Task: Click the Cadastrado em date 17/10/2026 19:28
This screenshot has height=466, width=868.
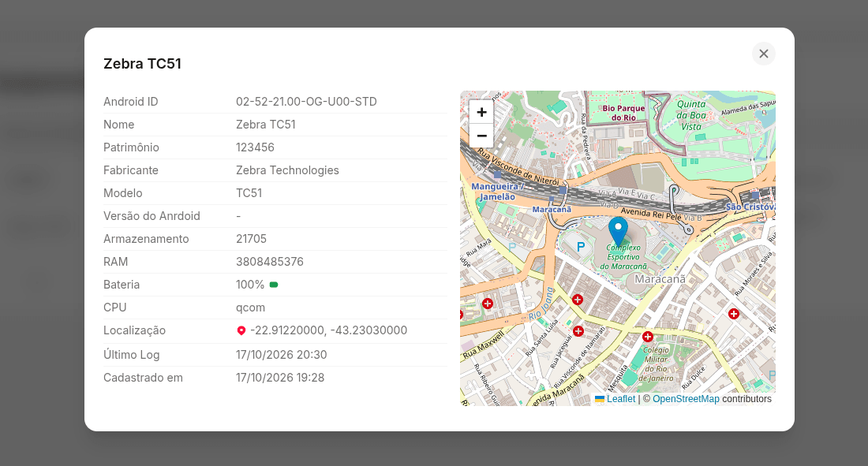Action: (x=280, y=378)
